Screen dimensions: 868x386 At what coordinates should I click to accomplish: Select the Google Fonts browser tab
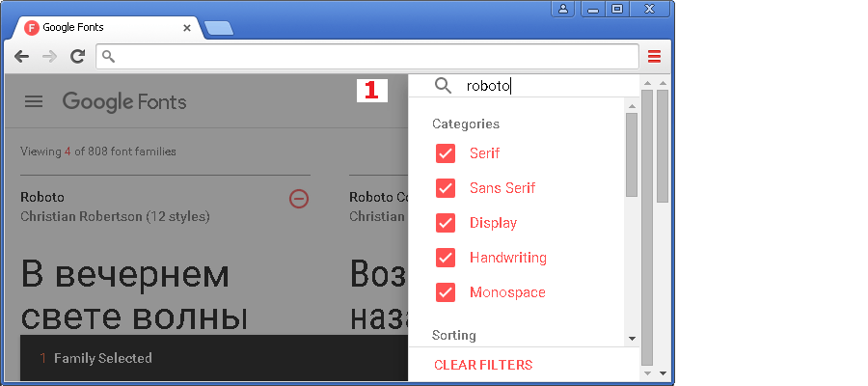point(108,28)
